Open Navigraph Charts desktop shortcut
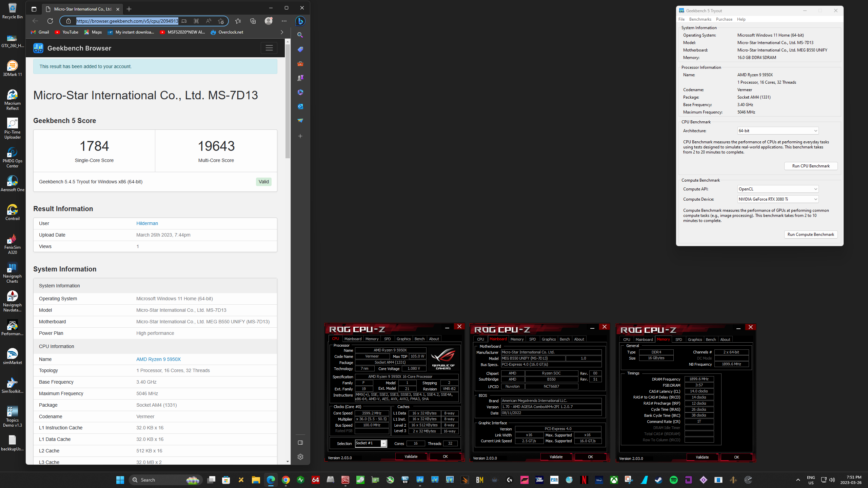The height and width of the screenshot is (488, 868). 13,272
